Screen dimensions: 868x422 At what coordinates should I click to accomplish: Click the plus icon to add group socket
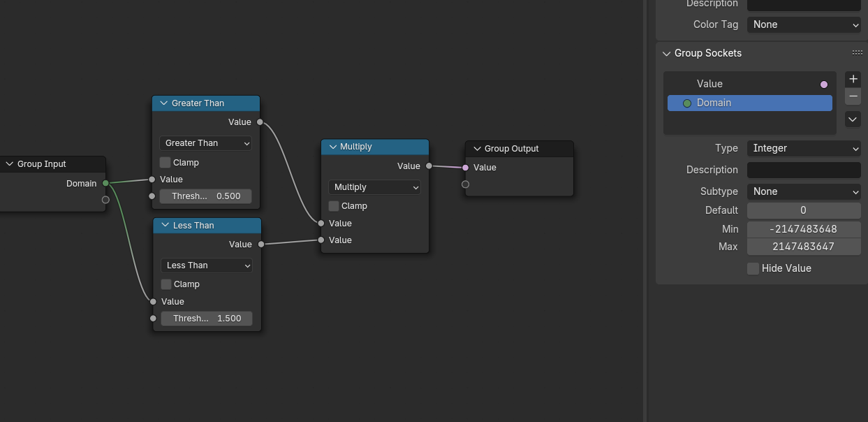[x=853, y=79]
